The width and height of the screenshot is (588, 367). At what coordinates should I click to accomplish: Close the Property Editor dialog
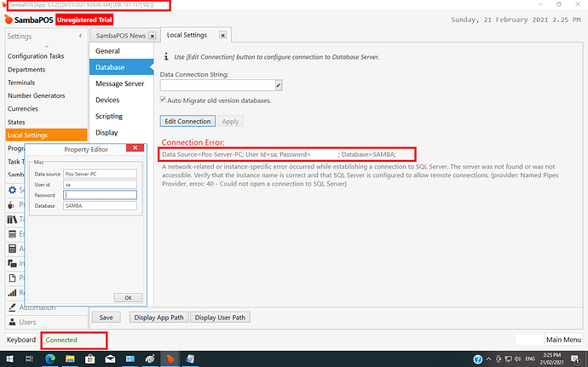point(135,147)
